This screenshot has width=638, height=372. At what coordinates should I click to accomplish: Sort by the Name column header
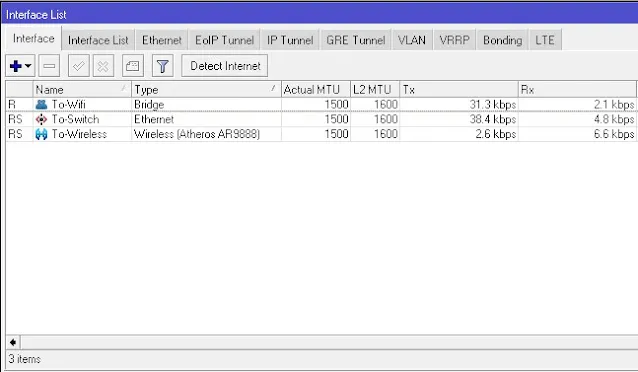tap(82, 90)
